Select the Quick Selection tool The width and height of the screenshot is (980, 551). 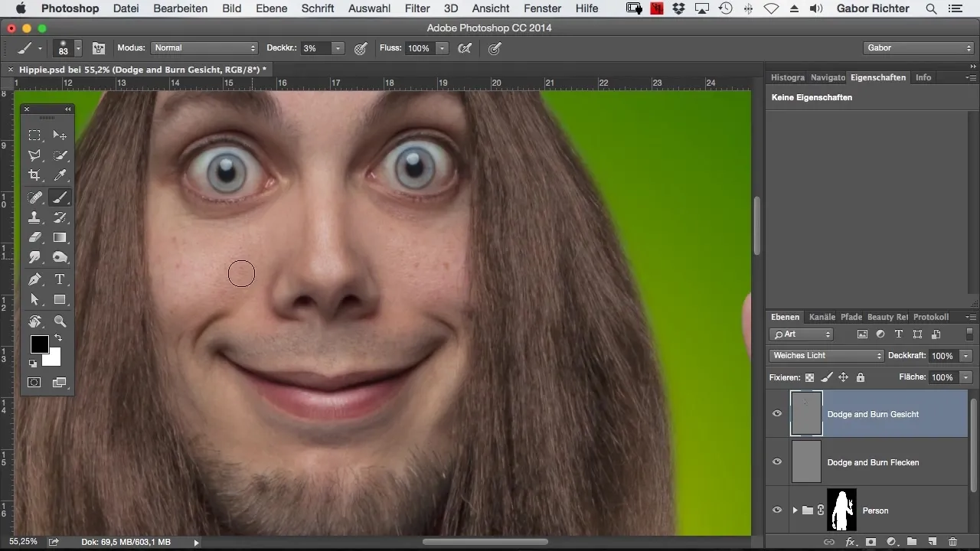click(60, 155)
